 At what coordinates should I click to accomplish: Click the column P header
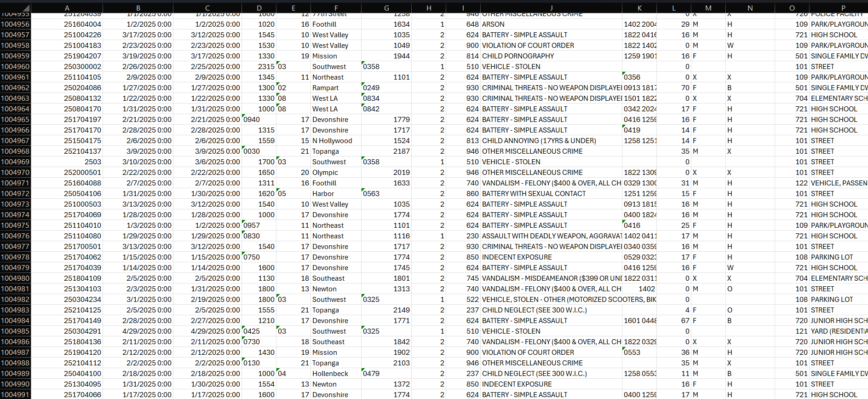pyautogui.click(x=843, y=8)
